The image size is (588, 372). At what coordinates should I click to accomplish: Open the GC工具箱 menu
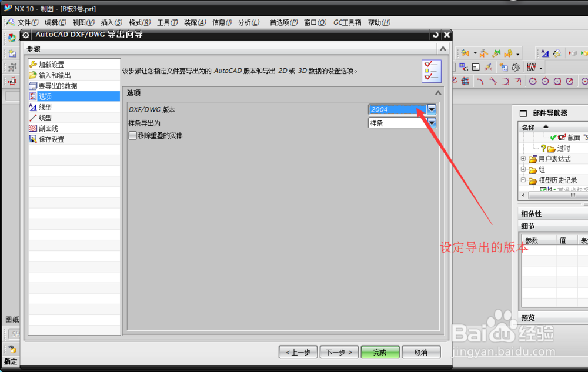tap(348, 22)
